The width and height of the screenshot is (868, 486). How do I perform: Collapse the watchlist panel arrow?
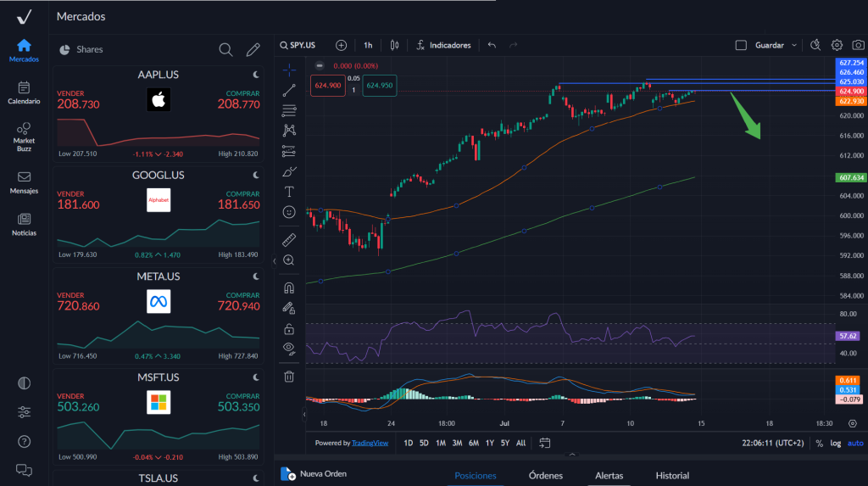click(274, 261)
